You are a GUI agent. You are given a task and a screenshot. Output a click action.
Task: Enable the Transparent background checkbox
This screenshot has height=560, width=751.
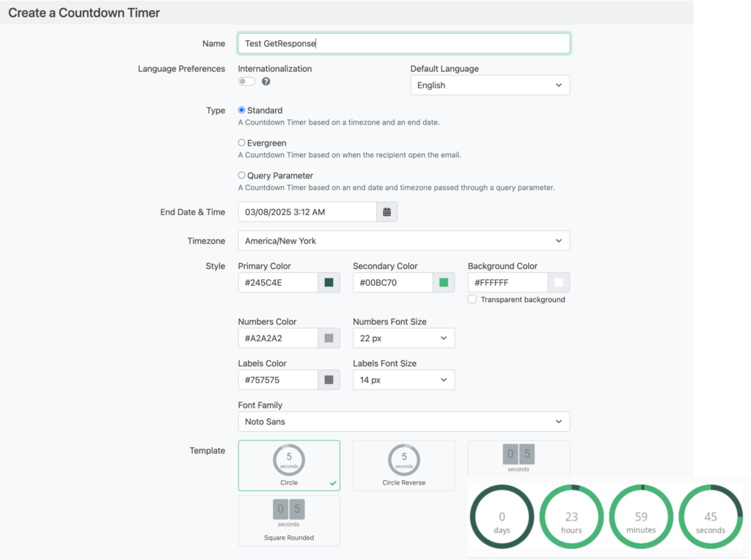point(472,299)
